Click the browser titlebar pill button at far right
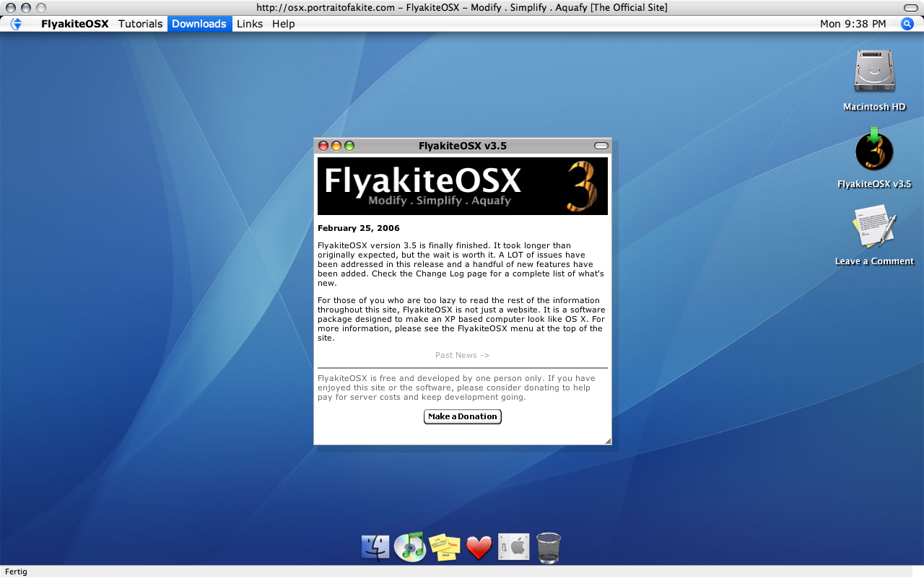Screen dimensions: 924x578 [x=910, y=7]
